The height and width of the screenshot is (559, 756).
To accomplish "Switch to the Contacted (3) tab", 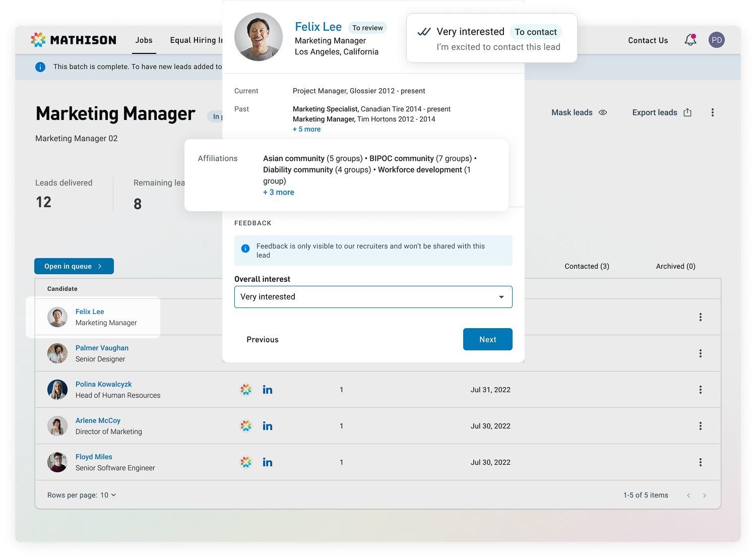I will (x=587, y=266).
